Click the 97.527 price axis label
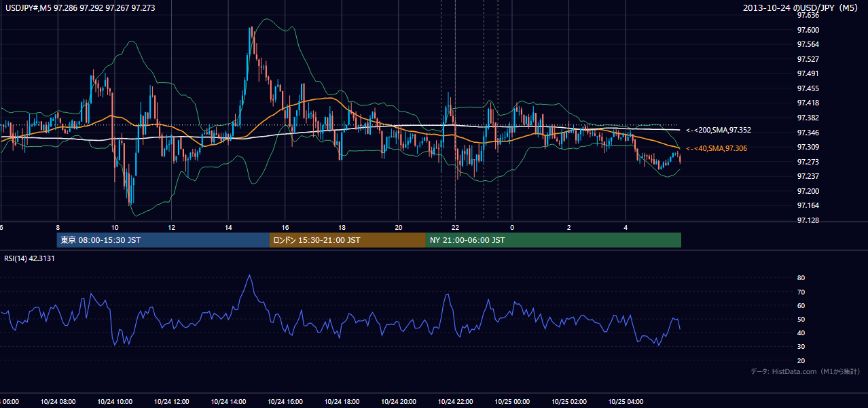 click(808, 59)
